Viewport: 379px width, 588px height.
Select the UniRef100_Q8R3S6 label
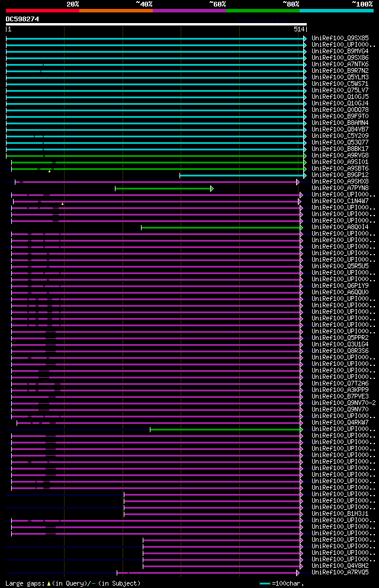click(x=340, y=351)
